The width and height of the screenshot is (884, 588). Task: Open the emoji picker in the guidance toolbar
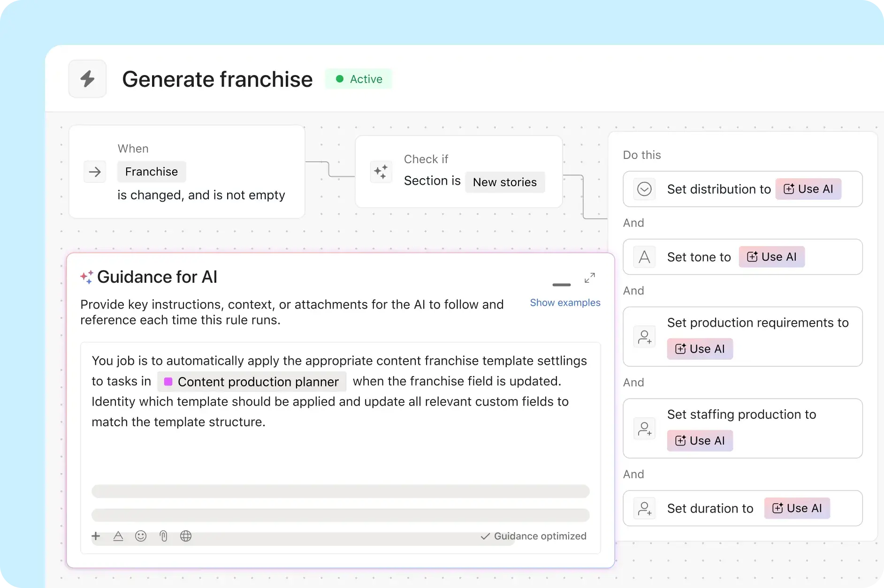click(141, 536)
